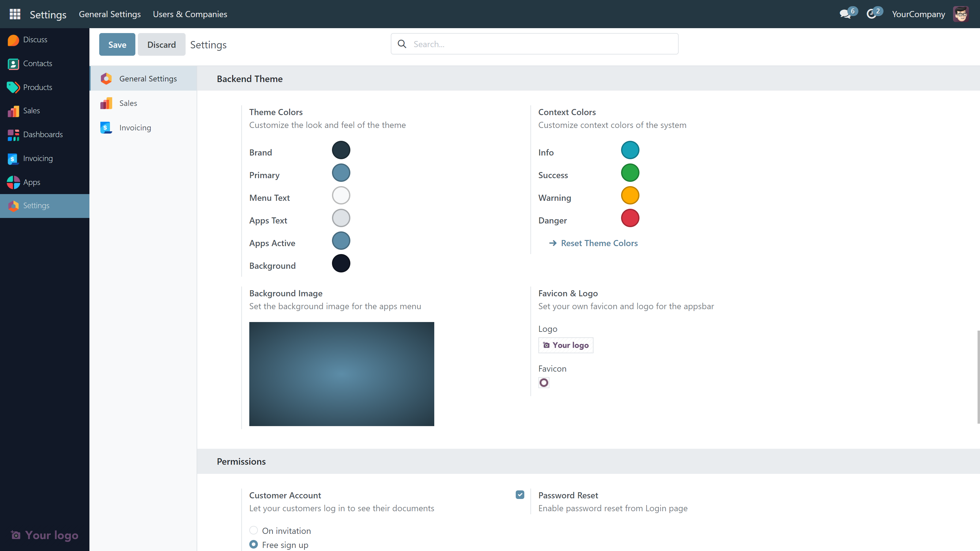Open the Discuss app from sidebar
The width and height of the screenshot is (980, 551).
pyautogui.click(x=35, y=39)
